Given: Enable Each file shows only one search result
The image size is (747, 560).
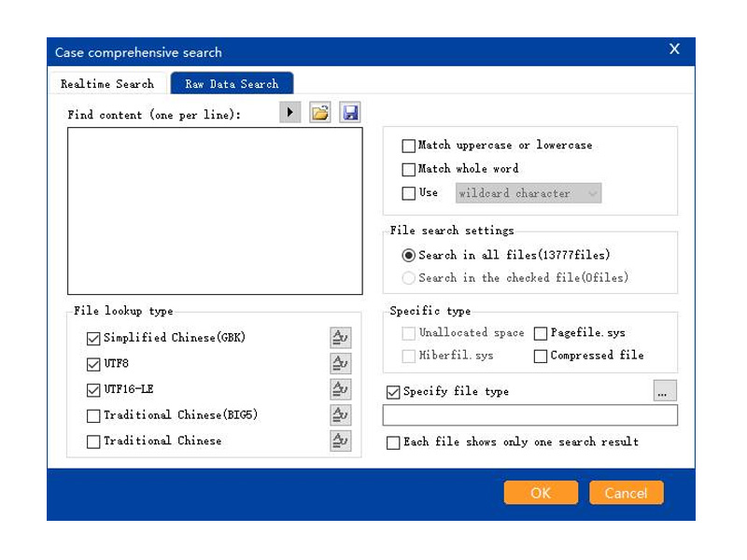Looking at the screenshot, I should 393,442.
